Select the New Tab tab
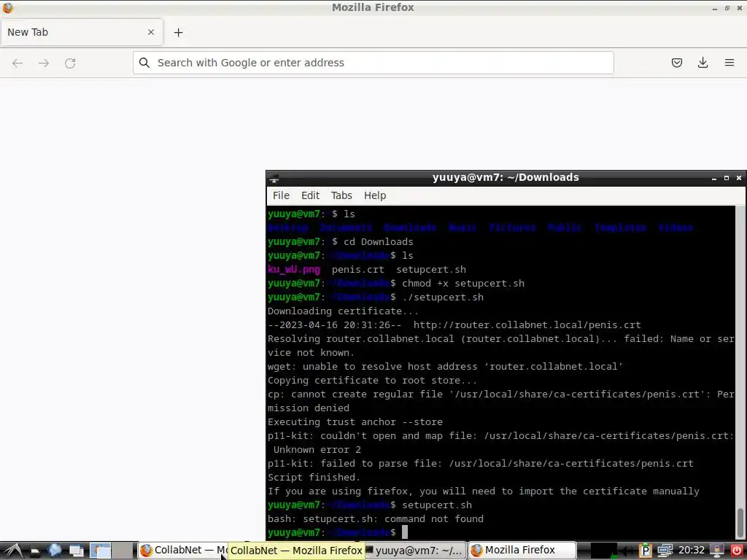The width and height of the screenshot is (747, 560). (82, 32)
